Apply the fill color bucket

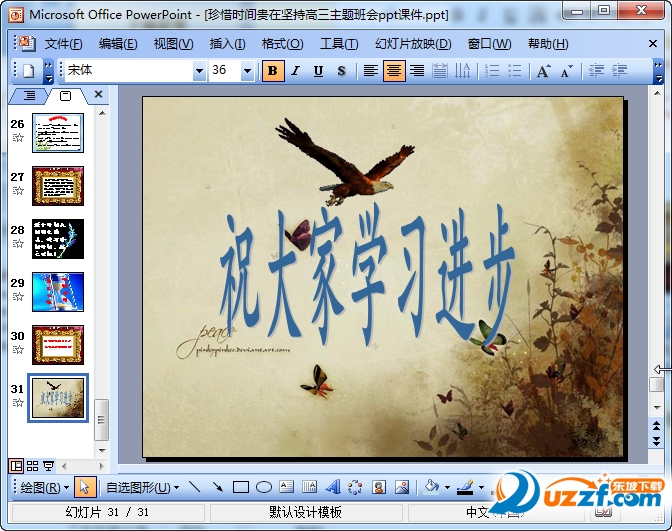click(x=432, y=487)
